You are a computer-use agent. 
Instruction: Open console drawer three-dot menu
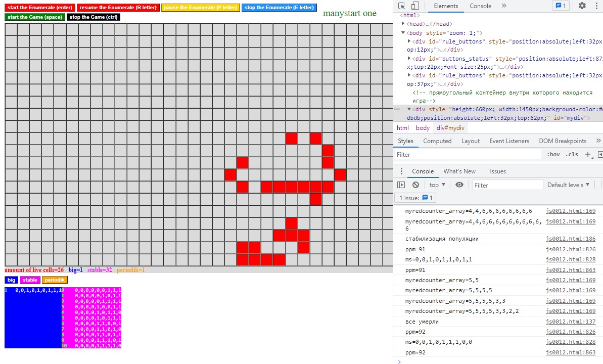401,171
